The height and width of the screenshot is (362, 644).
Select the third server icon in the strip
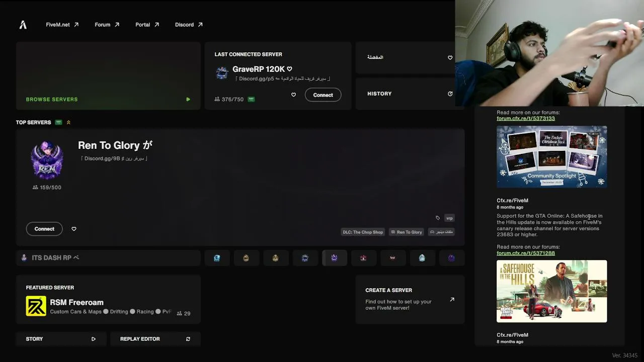click(275, 258)
